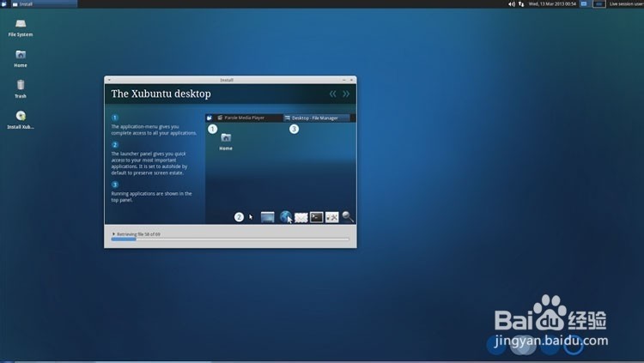Click the web browser globe in slideshow
Screen dimensions: 644x363
(x=286, y=217)
